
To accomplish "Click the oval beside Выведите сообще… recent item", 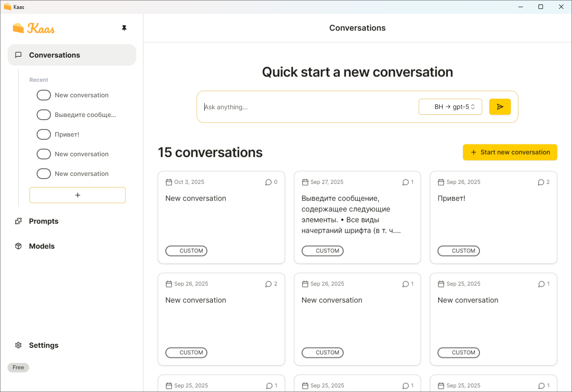I will point(43,115).
